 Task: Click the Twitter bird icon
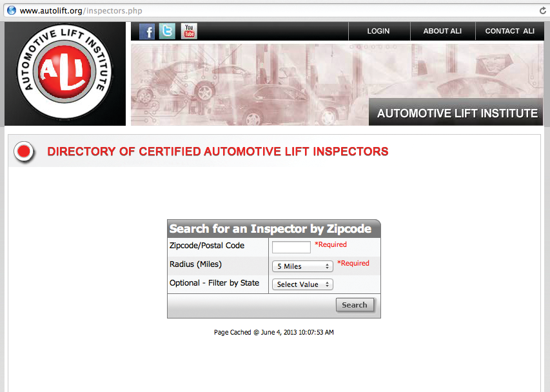click(x=167, y=30)
